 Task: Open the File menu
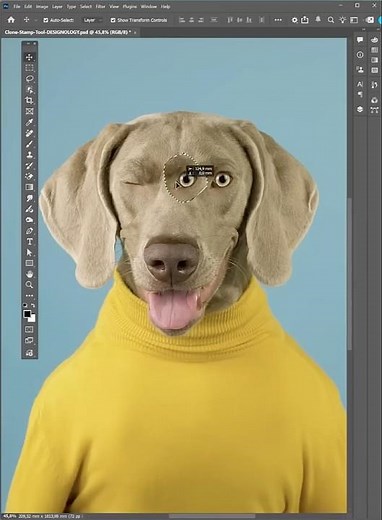pyautogui.click(x=17, y=6)
